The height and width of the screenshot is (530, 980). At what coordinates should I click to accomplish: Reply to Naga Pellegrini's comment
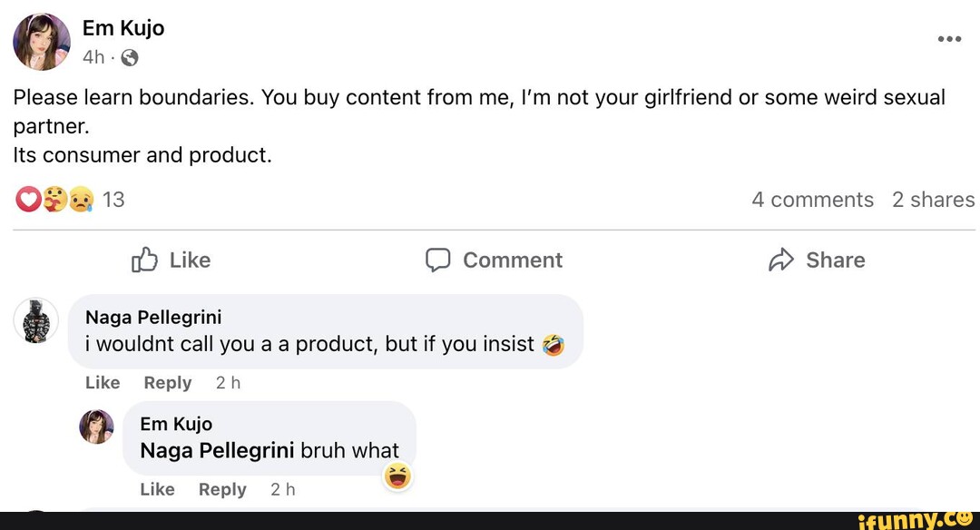(167, 382)
